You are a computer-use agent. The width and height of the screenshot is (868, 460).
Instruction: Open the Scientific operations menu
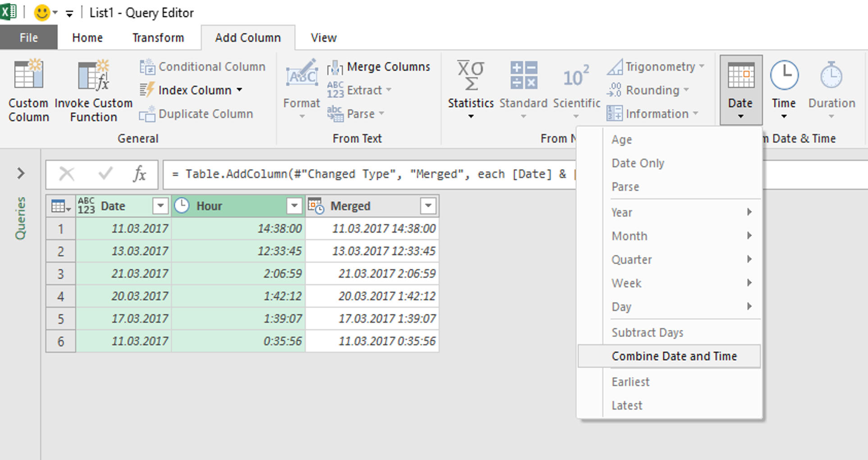pyautogui.click(x=576, y=89)
